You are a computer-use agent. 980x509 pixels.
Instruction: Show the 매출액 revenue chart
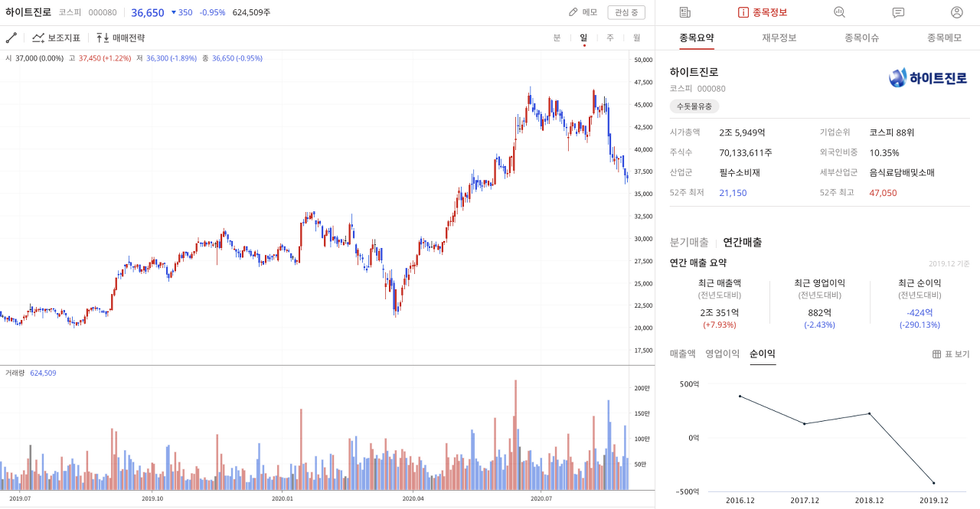(x=683, y=354)
